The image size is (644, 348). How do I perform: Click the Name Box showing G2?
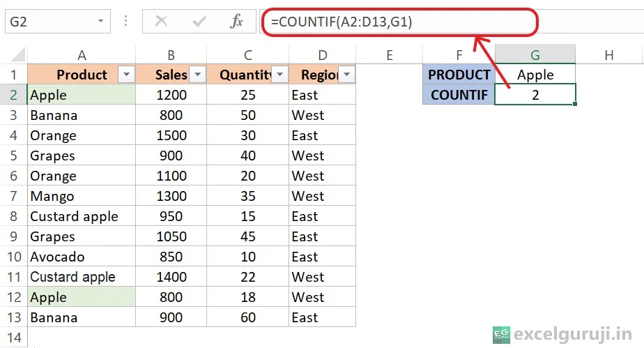pyautogui.click(x=57, y=21)
